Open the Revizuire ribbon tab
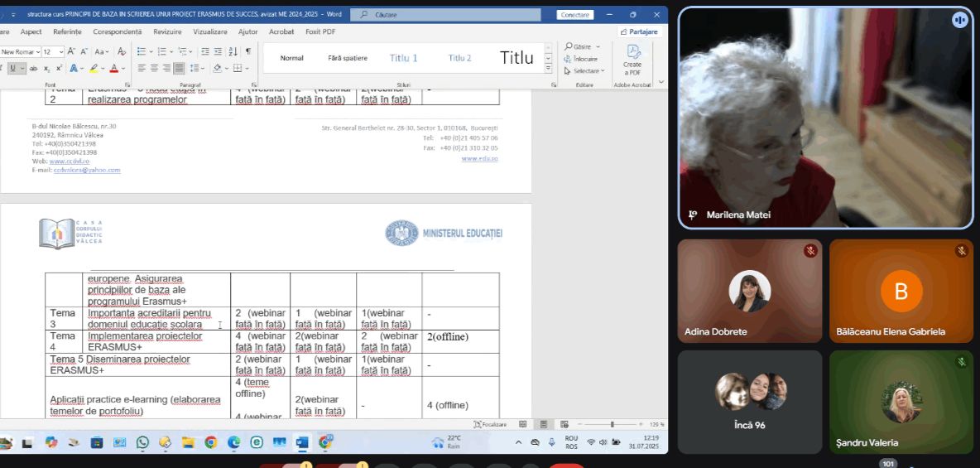This screenshot has width=980, height=468. click(167, 31)
